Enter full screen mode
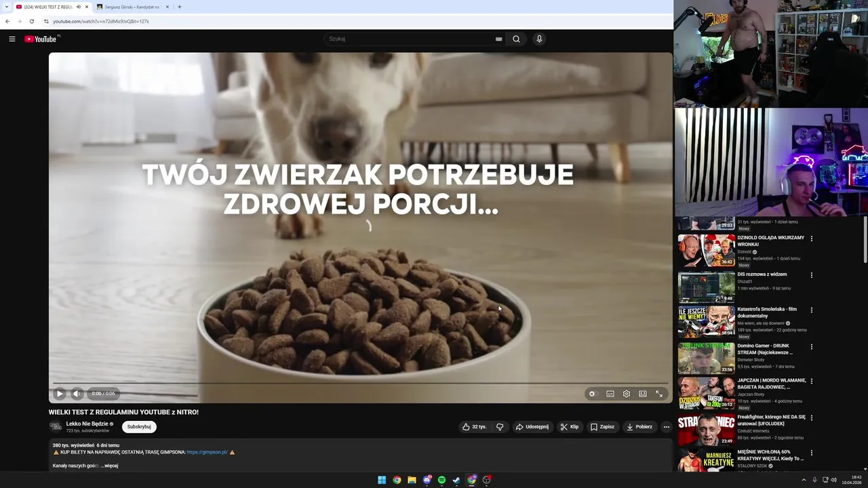This screenshot has height=488, width=868. pos(659,393)
